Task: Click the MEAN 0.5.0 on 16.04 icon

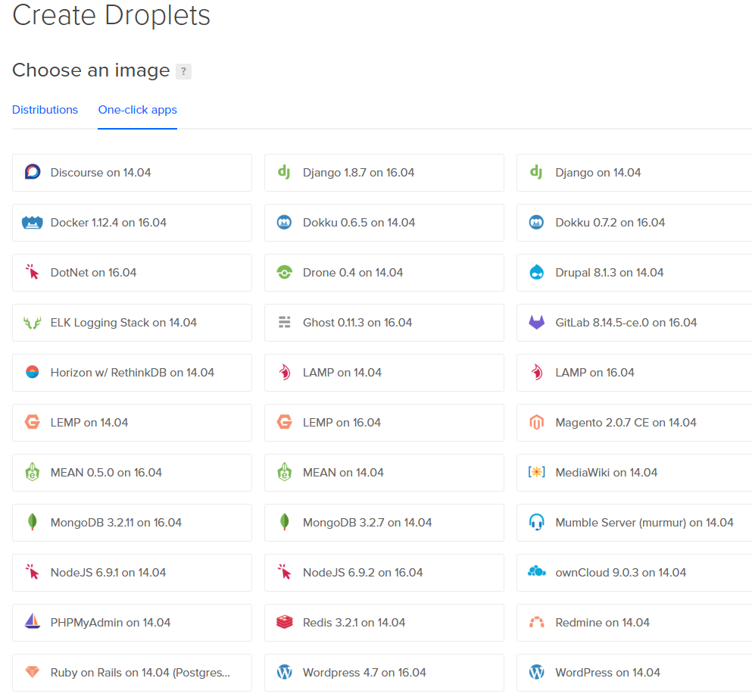Action: (32, 472)
